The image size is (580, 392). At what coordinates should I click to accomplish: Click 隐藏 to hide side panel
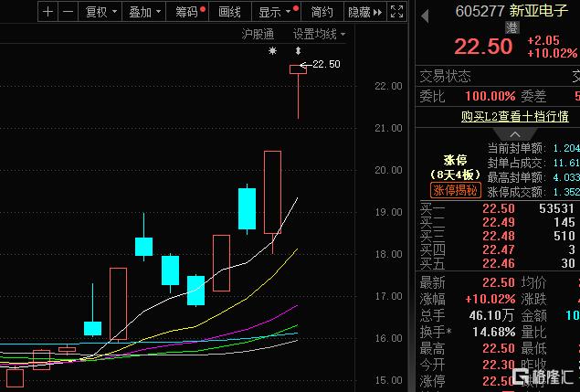coord(365,12)
